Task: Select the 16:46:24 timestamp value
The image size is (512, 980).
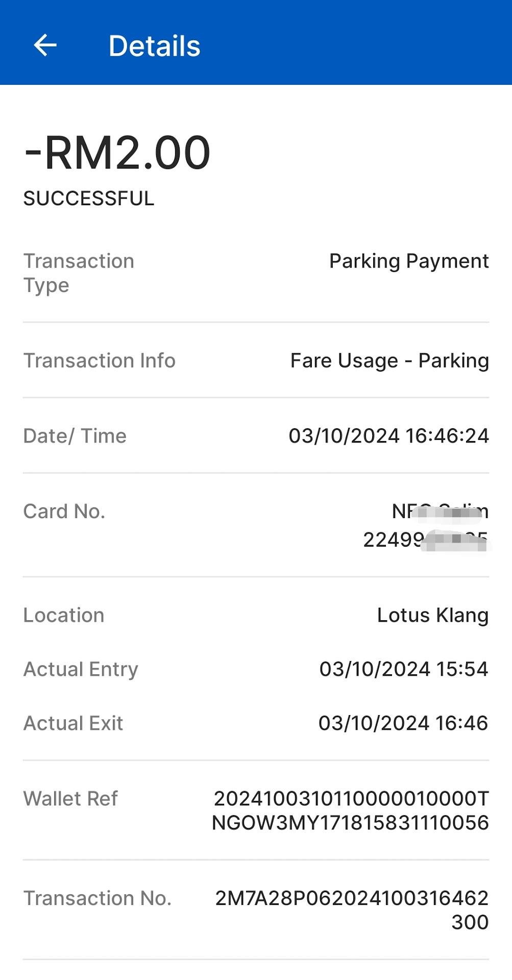Action: coord(388,436)
